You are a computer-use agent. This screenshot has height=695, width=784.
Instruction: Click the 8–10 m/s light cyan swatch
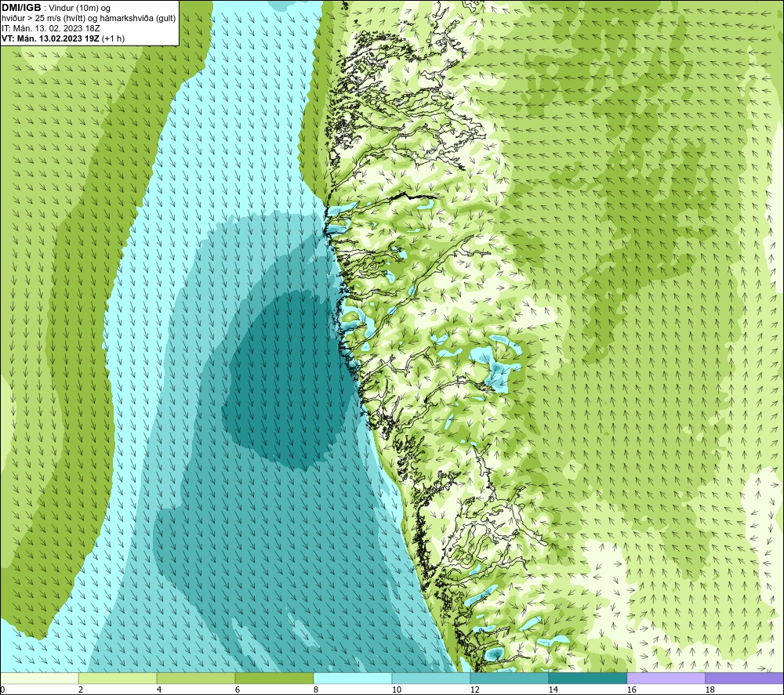click(x=353, y=678)
